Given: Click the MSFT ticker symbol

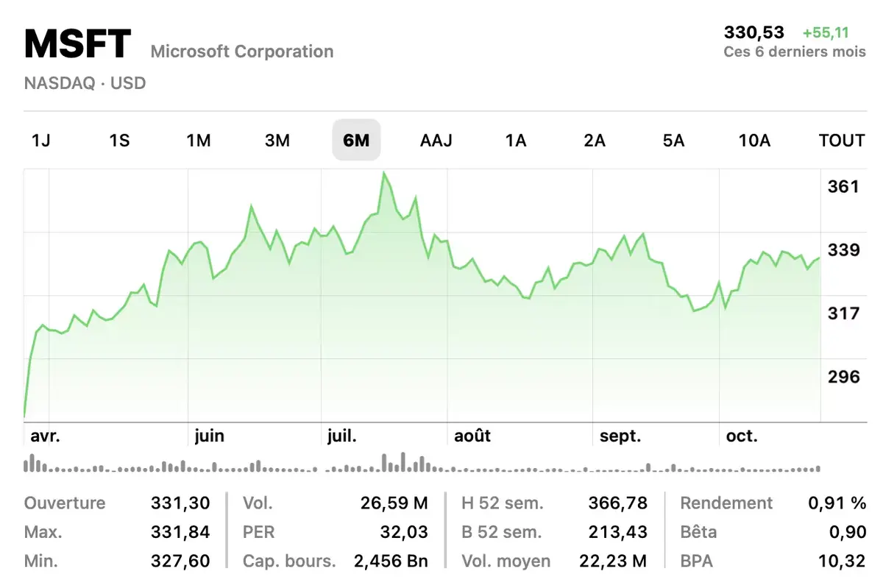Looking at the screenshot, I should 76,43.
